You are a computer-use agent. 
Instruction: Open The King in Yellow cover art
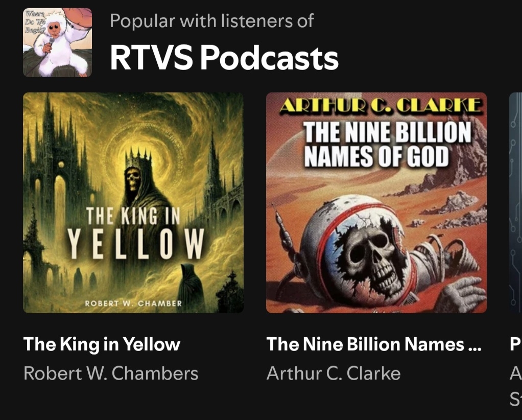pyautogui.click(x=133, y=202)
